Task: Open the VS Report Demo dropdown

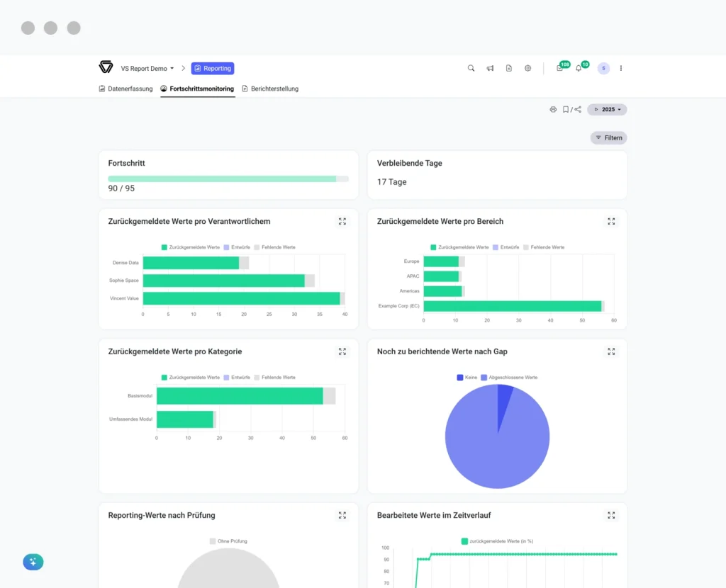Action: (x=147, y=69)
